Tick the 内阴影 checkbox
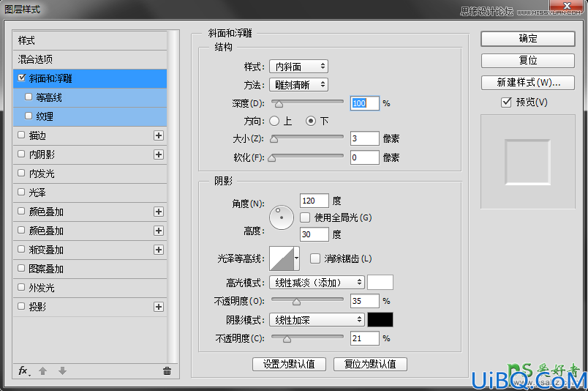Viewport: 588px width, 391px height. [x=21, y=154]
